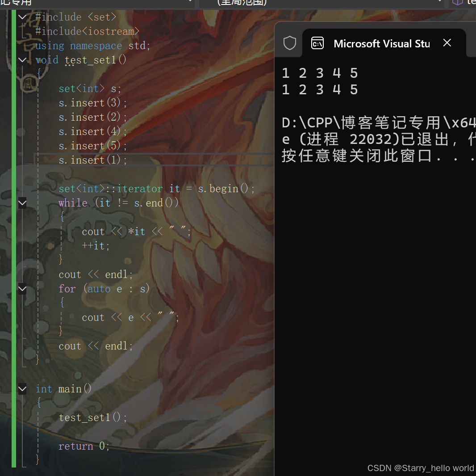476x476 pixels.
Task: Click the 'set<int>::iterator it = s.begin();' line
Action: [157, 189]
